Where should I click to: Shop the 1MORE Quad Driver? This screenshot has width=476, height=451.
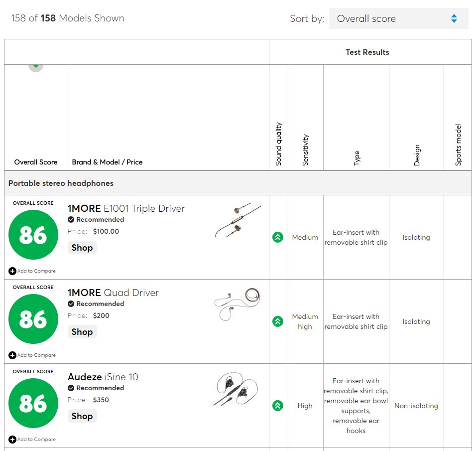pyautogui.click(x=82, y=331)
